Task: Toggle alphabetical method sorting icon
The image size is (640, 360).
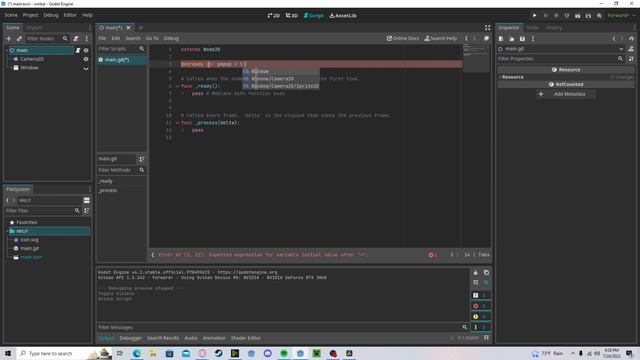Action: [142, 159]
